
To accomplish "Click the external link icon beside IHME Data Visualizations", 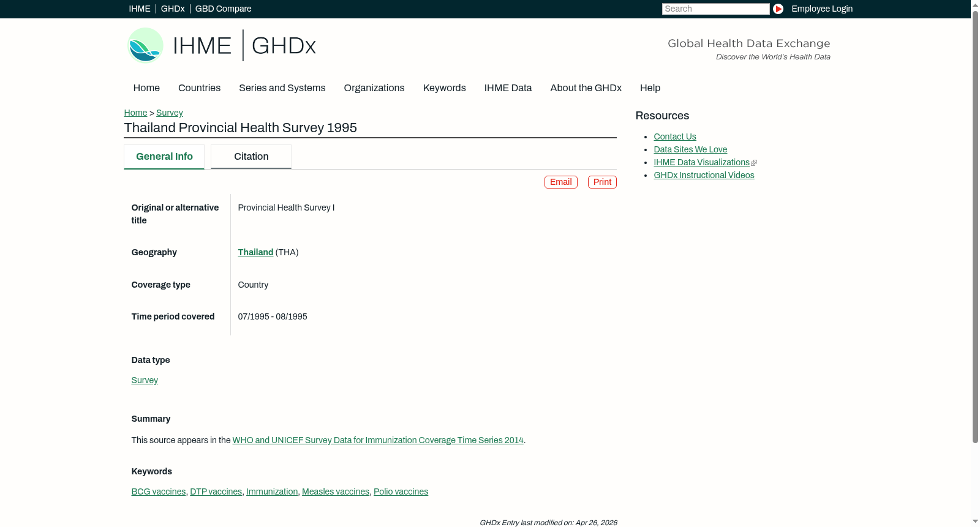I will click(x=754, y=163).
